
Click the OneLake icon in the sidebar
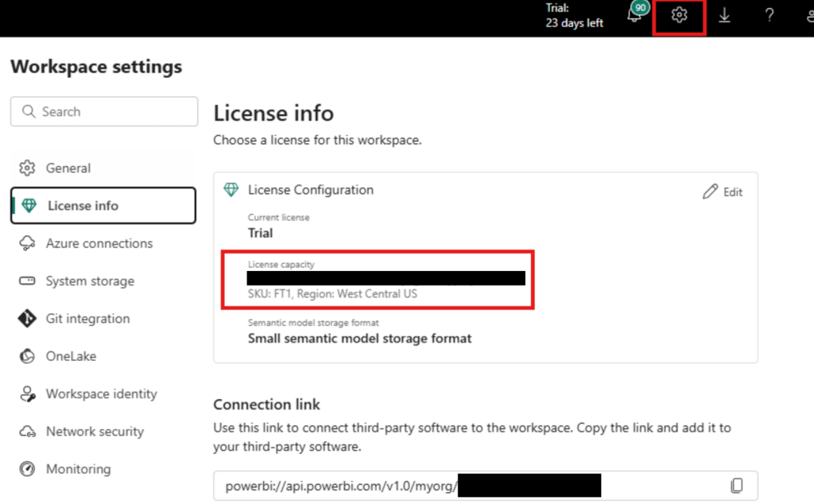[27, 356]
